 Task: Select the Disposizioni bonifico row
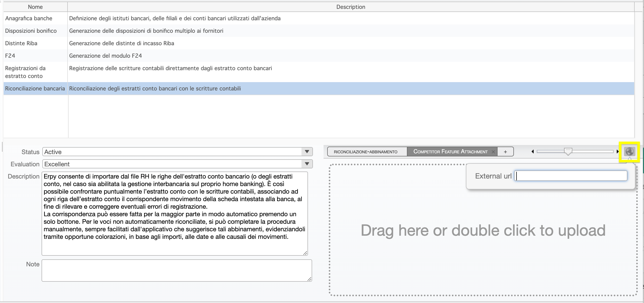31,31
